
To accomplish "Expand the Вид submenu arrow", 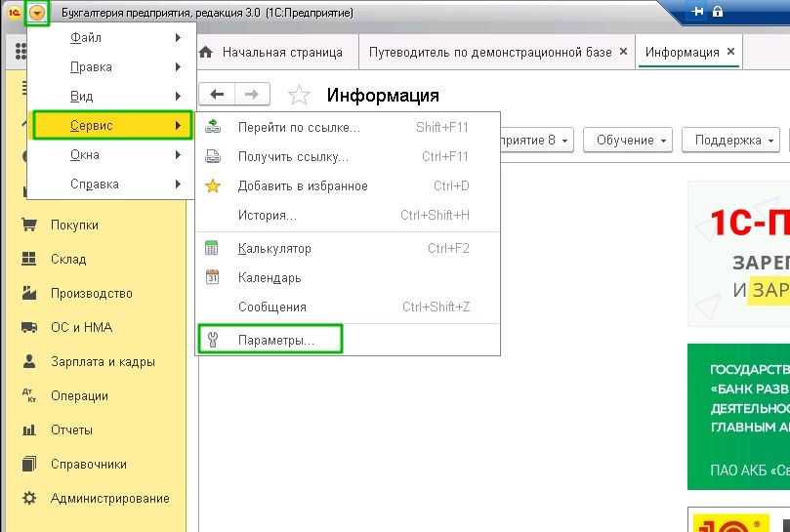I will coord(178,97).
